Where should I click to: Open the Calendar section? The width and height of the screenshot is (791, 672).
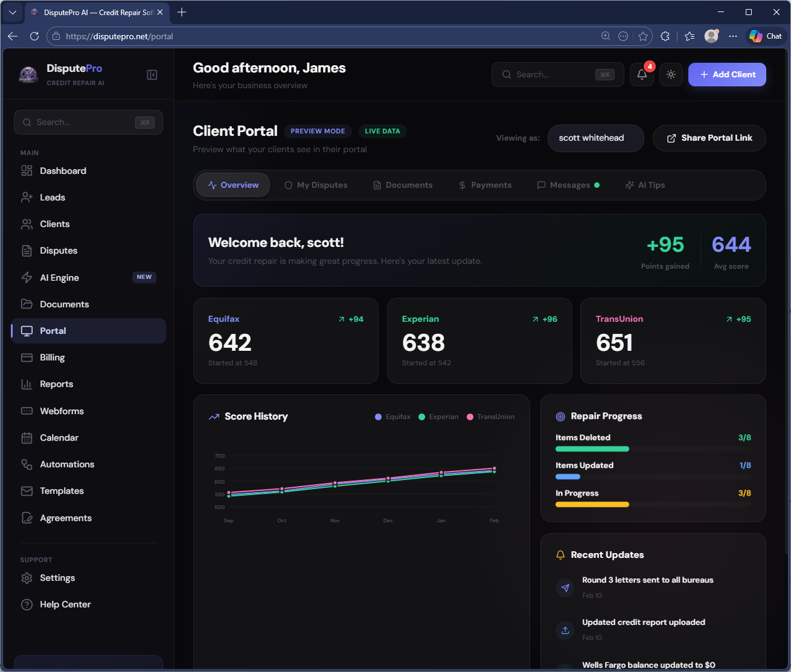[59, 437]
